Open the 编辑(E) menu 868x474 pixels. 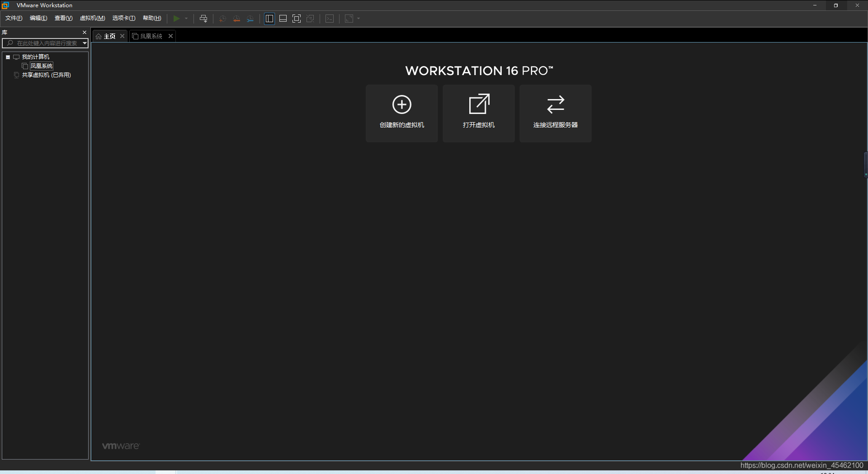(38, 18)
